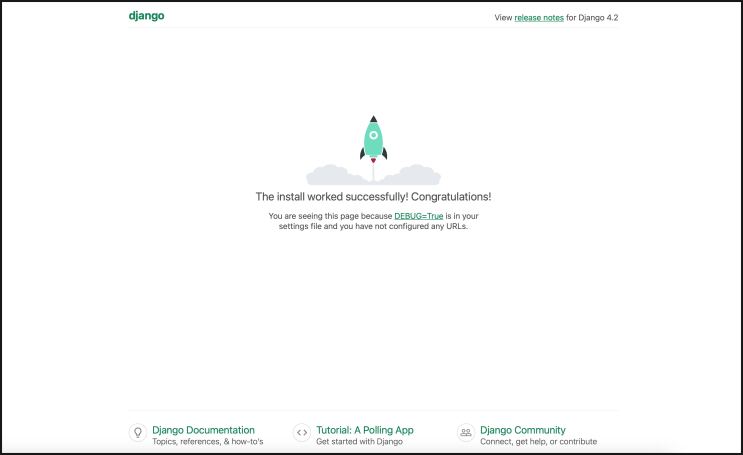The image size is (743, 455).
Task: Open the Django Documentation link
Action: [203, 430]
